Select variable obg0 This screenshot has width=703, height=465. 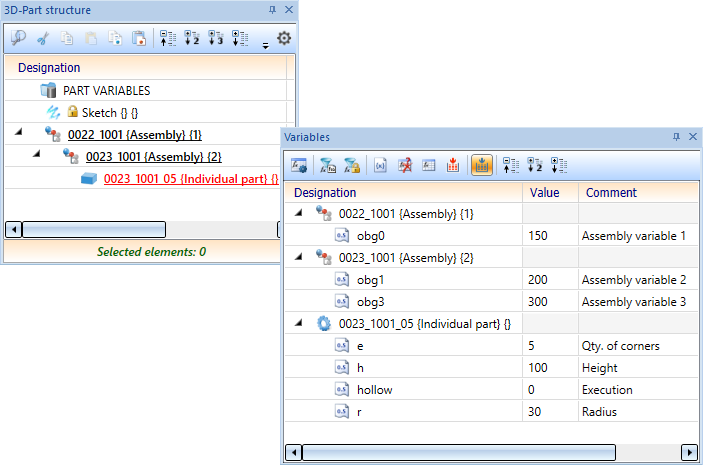click(x=370, y=236)
